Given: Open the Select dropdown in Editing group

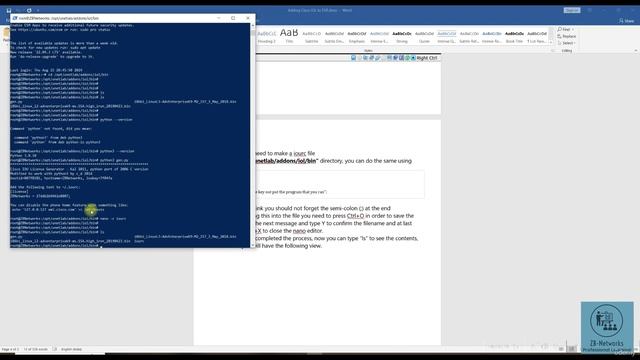Looking at the screenshot, I should coord(566,43).
